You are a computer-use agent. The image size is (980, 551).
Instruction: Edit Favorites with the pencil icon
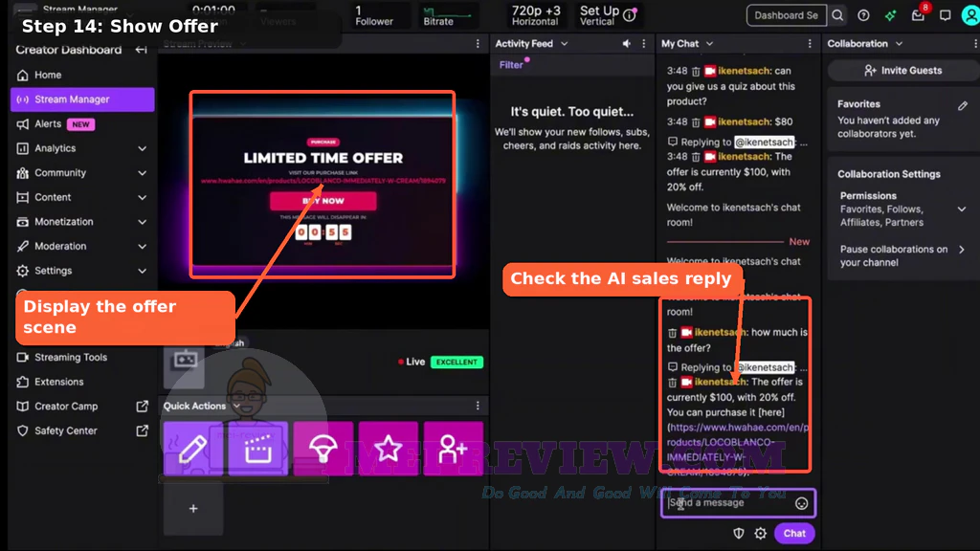(963, 105)
